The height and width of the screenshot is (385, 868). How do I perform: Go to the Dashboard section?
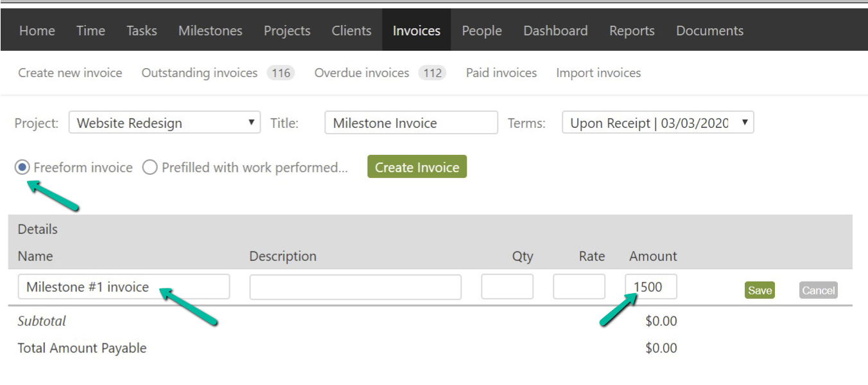555,30
